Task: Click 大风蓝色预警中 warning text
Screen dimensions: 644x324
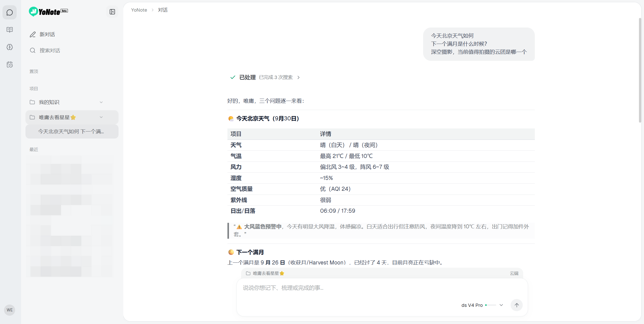Action: pos(262,227)
